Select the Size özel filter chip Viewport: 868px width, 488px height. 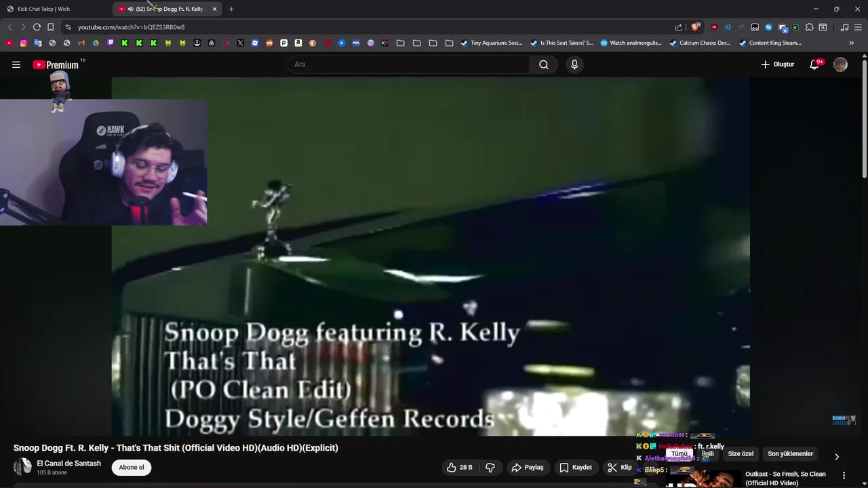[x=741, y=454]
